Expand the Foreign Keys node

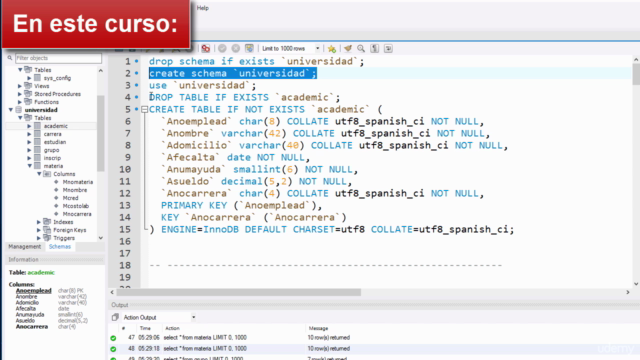[39, 230]
